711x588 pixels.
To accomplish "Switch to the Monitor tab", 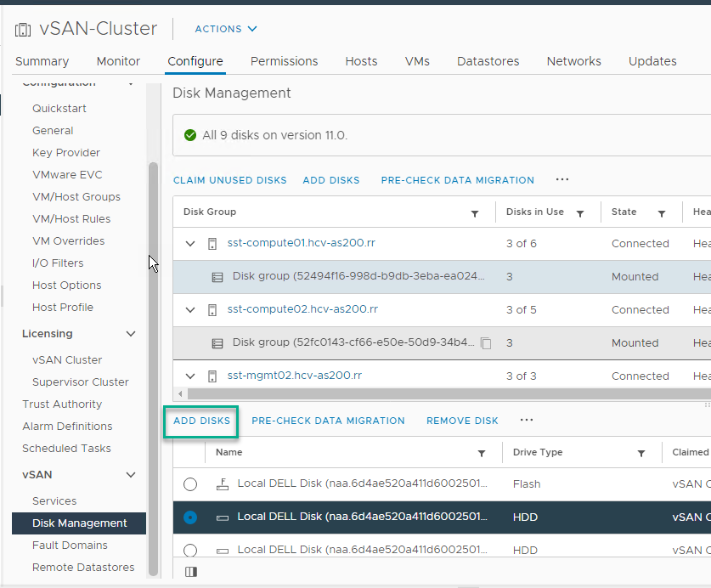I will point(118,60).
